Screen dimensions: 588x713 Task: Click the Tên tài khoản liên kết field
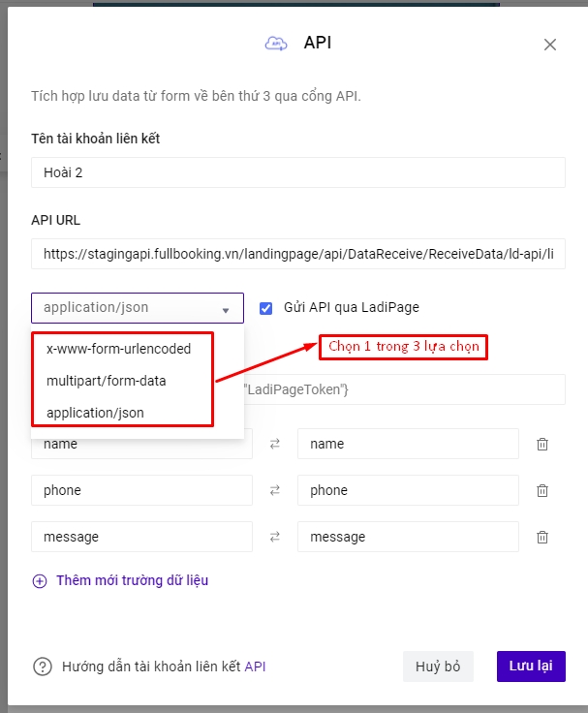coord(297,172)
